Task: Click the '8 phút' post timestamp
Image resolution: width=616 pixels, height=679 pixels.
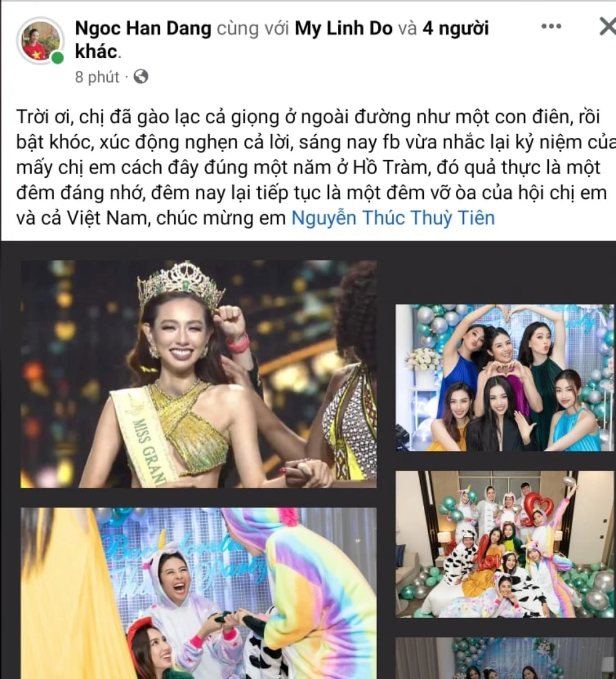Action: click(x=97, y=77)
